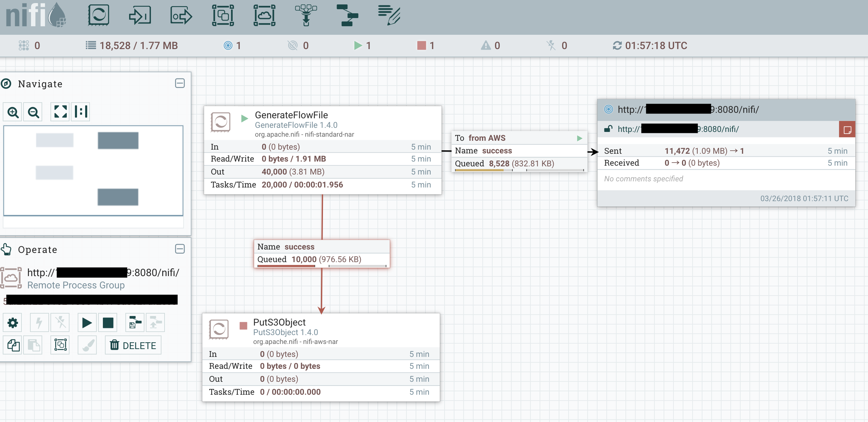Open the Configuration gear in Operate

pos(13,322)
